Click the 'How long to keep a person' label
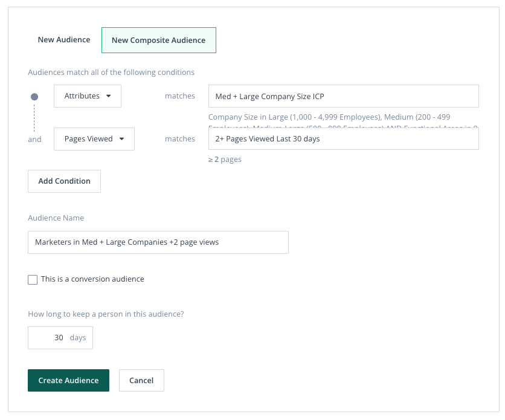This screenshot has width=505, height=420. tap(106, 314)
